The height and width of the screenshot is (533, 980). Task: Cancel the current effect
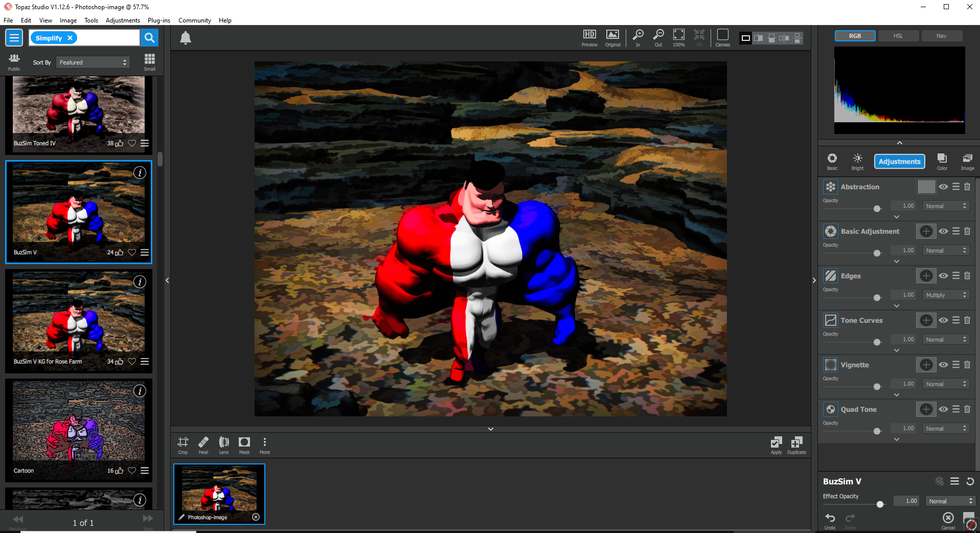(948, 520)
